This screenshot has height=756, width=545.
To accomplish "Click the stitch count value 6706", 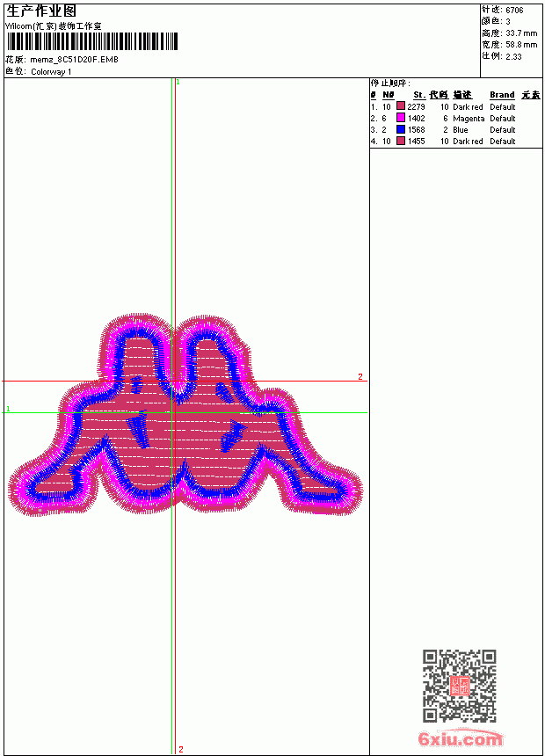I will point(514,11).
